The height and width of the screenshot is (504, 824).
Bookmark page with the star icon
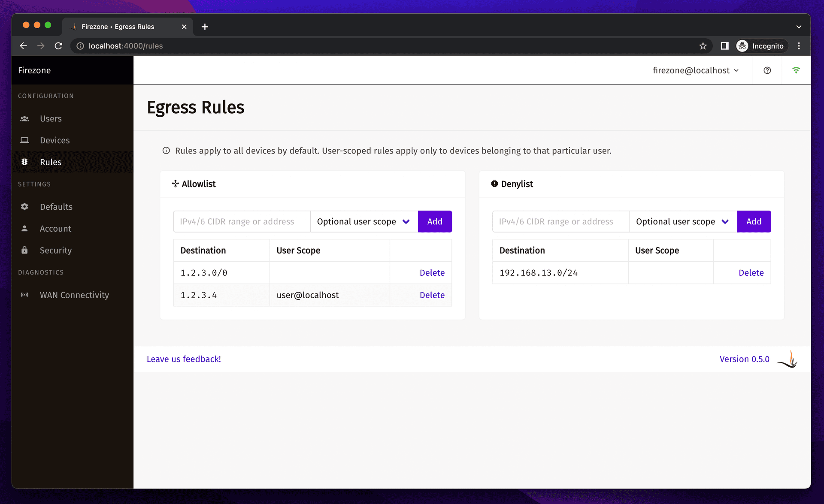click(703, 46)
